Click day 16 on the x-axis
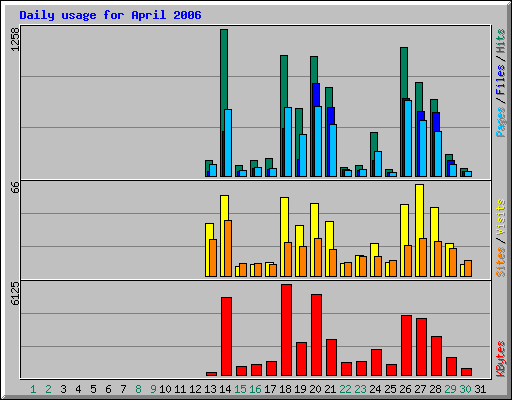The width and height of the screenshot is (512, 400). point(255,389)
